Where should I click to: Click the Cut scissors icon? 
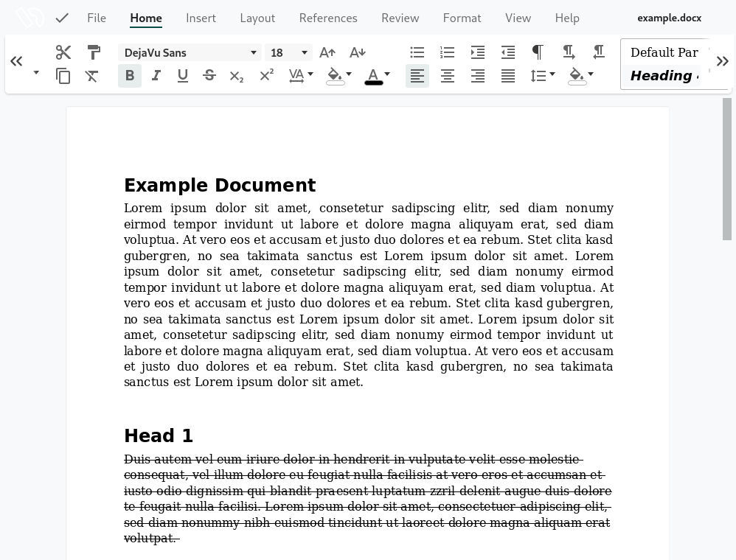point(63,52)
